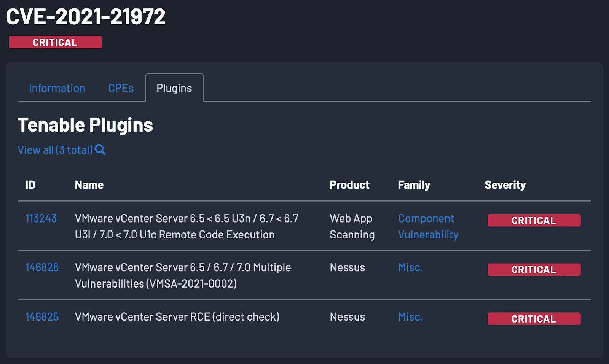The image size is (609, 364).
Task: Click CRITICAL severity badge for plugin 146825
Action: coord(534,319)
